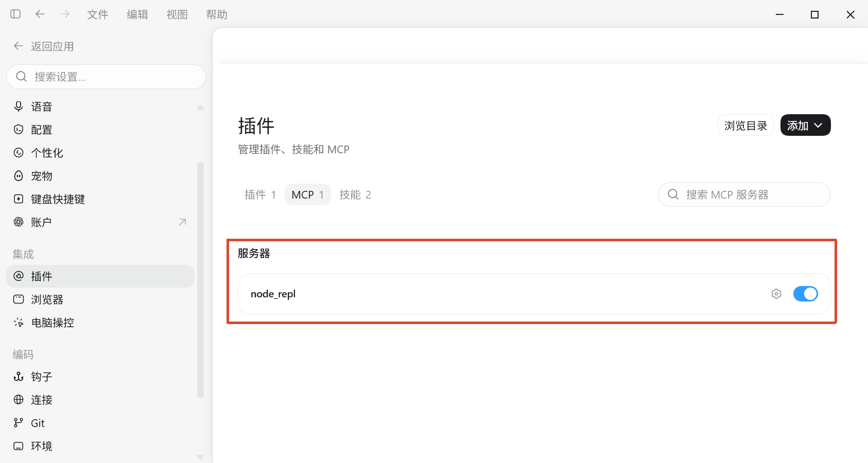
Task: Open 环境 settings
Action: coord(100,446)
